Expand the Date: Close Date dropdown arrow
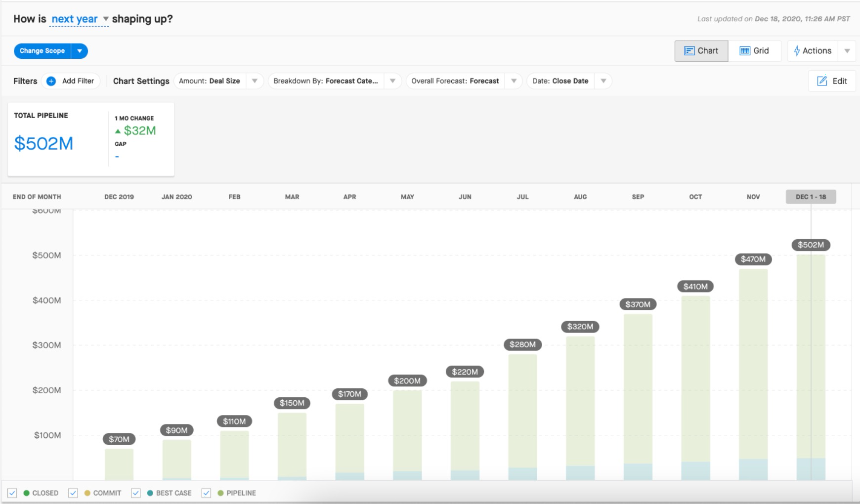 (x=603, y=81)
